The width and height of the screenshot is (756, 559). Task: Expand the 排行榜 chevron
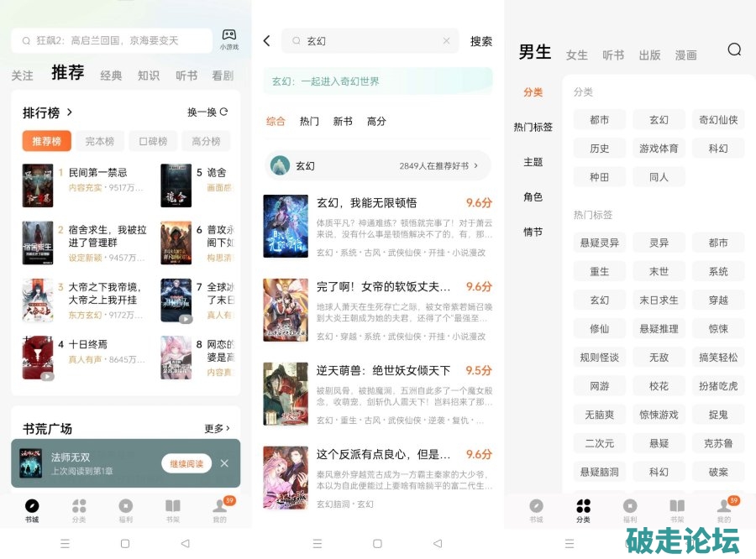pos(70,112)
